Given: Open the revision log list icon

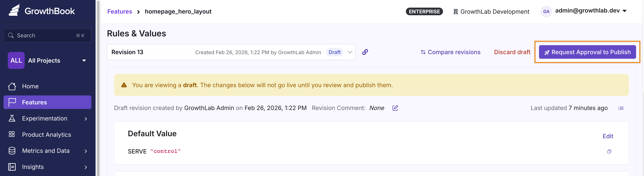Looking at the screenshot, I should pyautogui.click(x=621, y=108).
